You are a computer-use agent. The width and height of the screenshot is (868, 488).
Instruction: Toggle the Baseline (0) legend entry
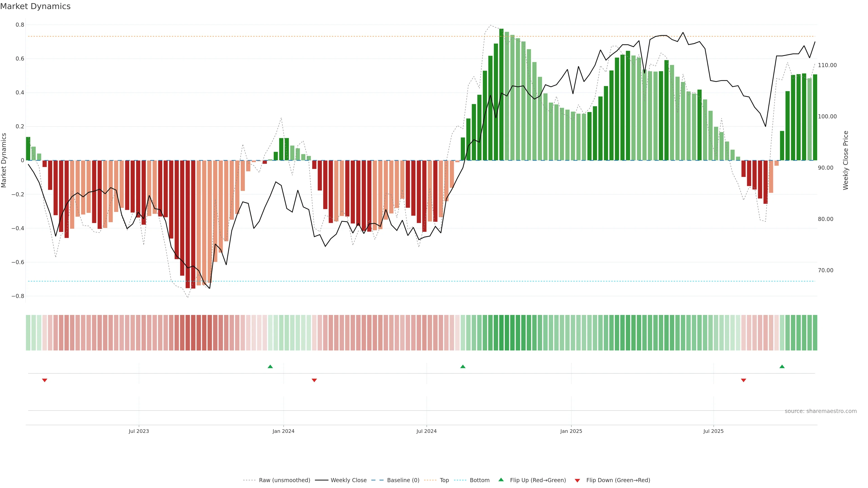(403, 480)
